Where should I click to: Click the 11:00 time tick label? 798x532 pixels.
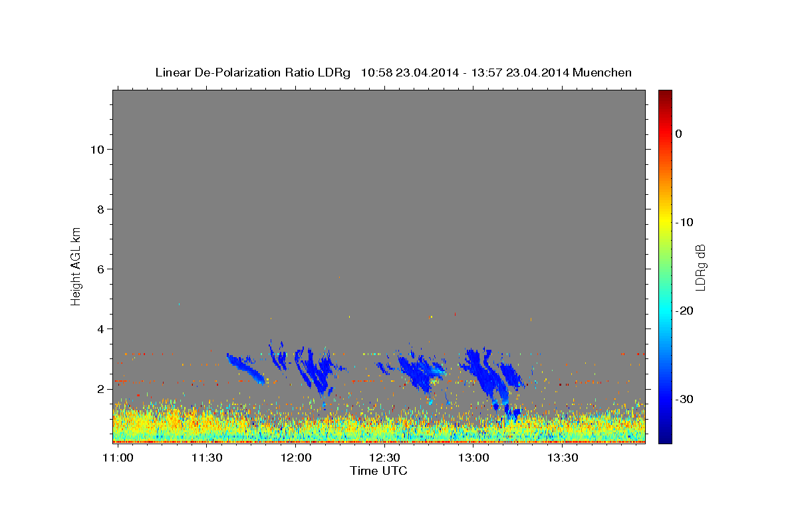click(118, 458)
